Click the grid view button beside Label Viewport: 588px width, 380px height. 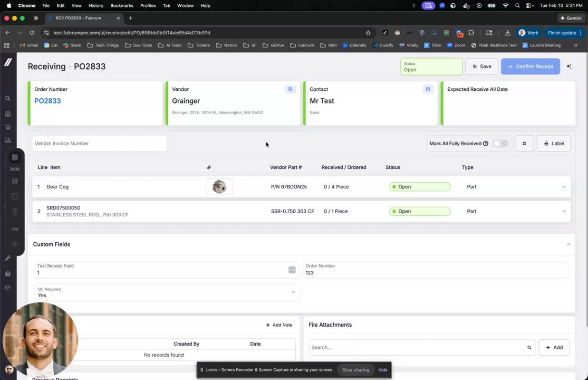click(524, 144)
